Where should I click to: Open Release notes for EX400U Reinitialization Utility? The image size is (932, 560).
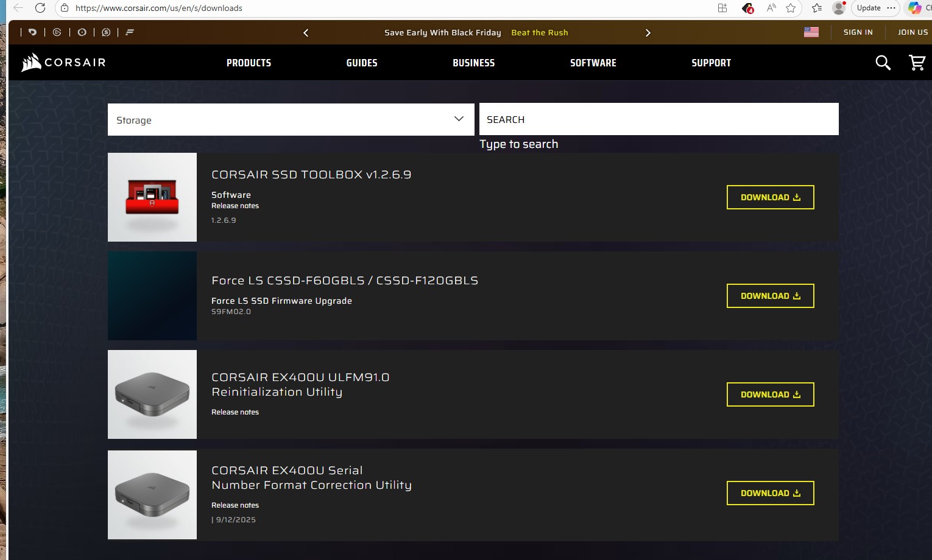235,412
